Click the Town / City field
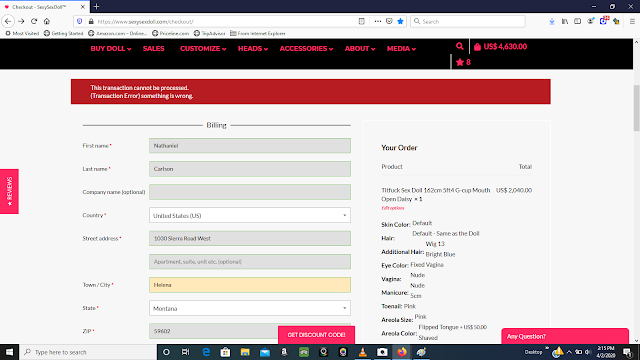Viewport: 640px width, 360px height. [250, 285]
